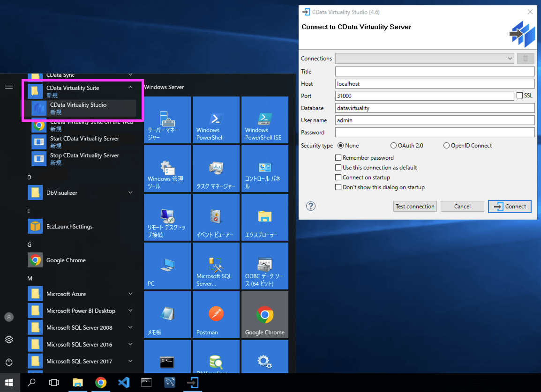The image size is (541, 392).
Task: Open File Explorer from the taskbar
Action: coord(78,383)
